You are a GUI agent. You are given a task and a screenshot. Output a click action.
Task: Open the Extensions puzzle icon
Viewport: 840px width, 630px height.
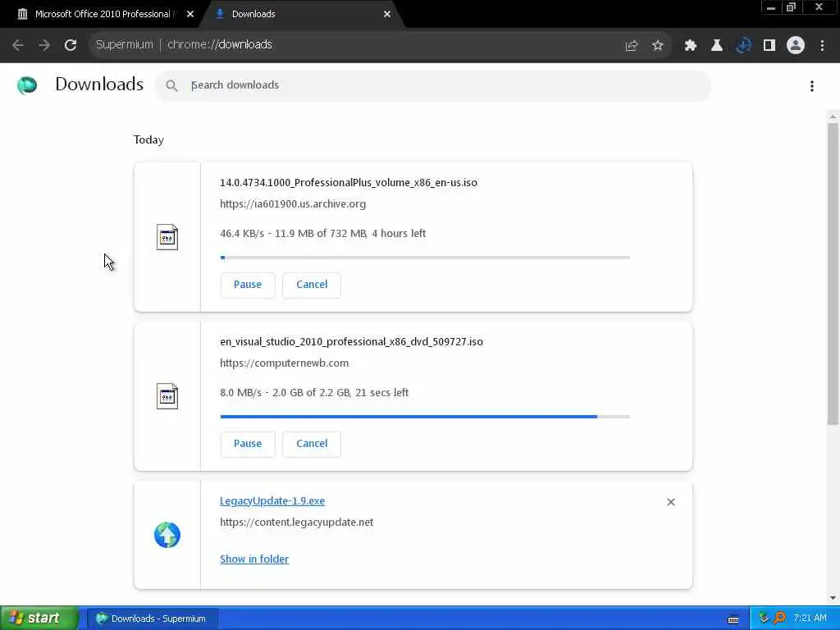point(691,46)
